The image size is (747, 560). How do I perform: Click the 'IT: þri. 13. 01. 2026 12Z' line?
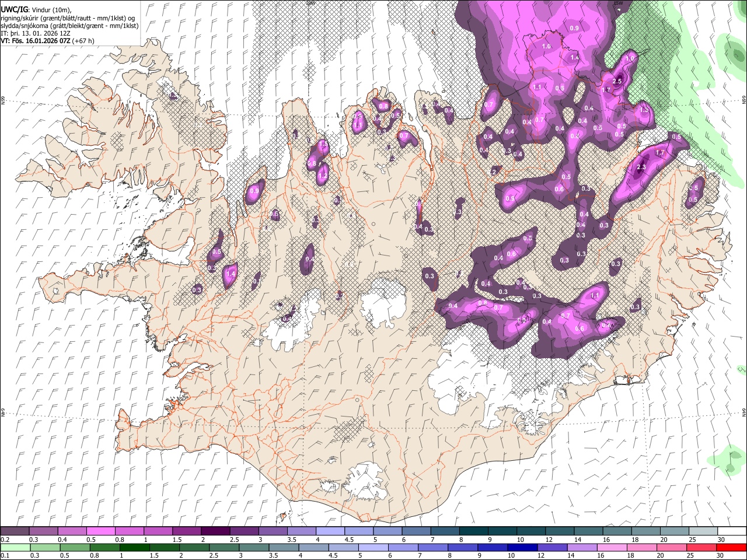[x=35, y=33]
